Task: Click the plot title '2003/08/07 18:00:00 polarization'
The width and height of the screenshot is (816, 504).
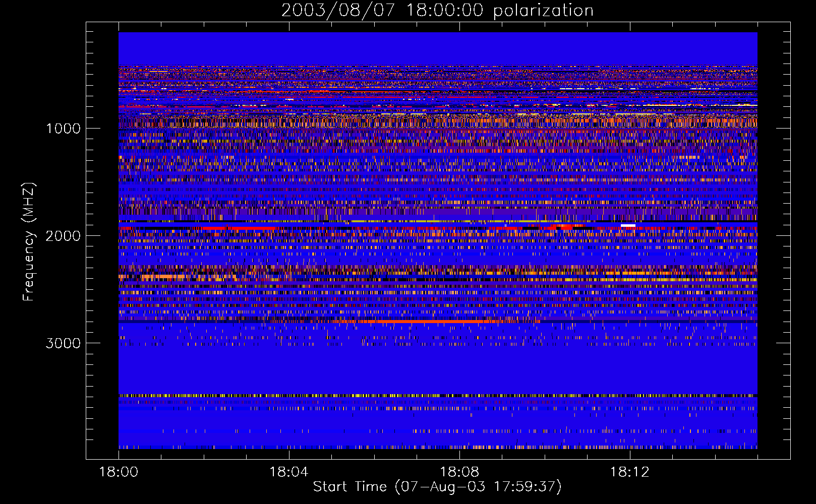Action: coord(437,11)
